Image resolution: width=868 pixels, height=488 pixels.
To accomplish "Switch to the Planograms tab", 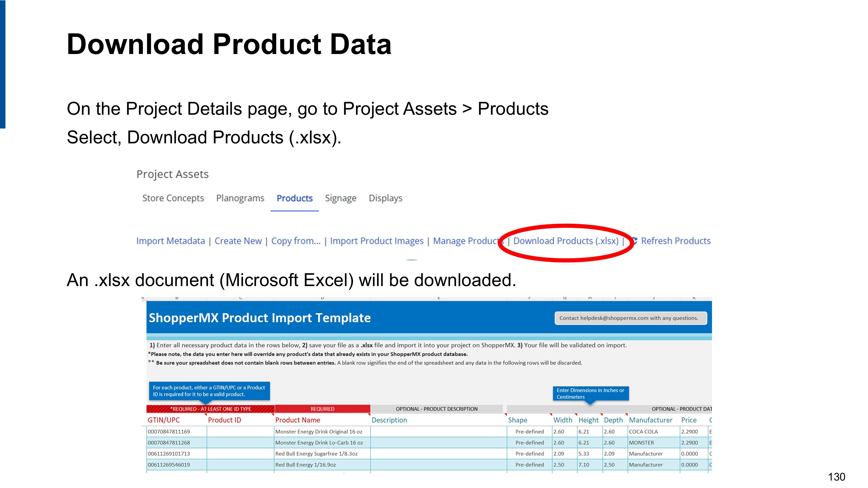I will (x=240, y=198).
